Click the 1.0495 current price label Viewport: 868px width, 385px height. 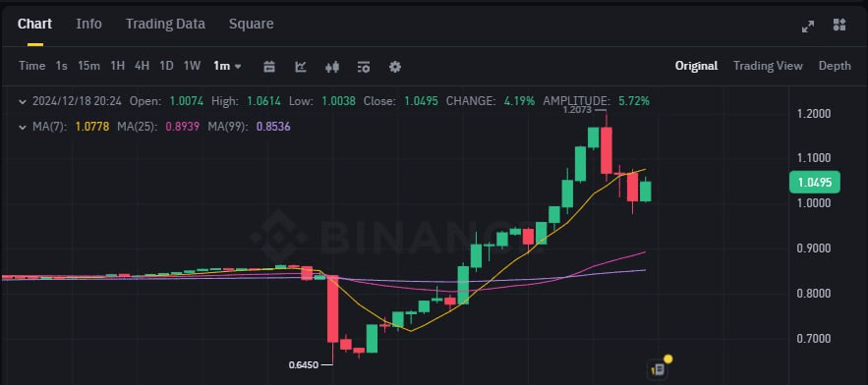coord(814,183)
